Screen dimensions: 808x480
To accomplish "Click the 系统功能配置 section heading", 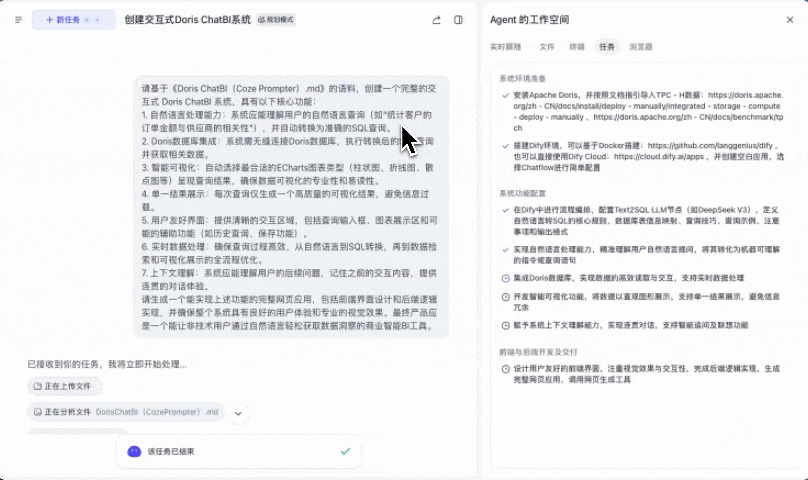I will [523, 194].
